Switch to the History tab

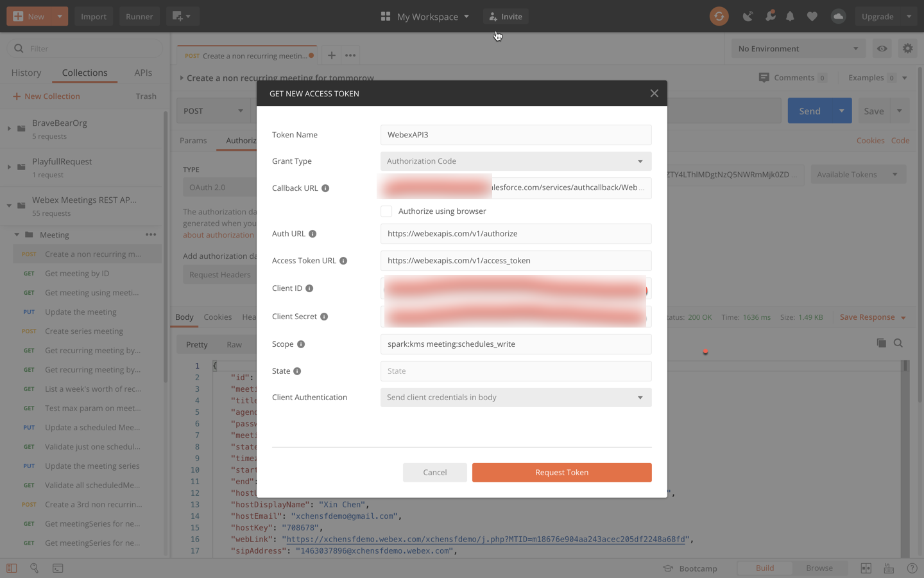[x=26, y=73]
